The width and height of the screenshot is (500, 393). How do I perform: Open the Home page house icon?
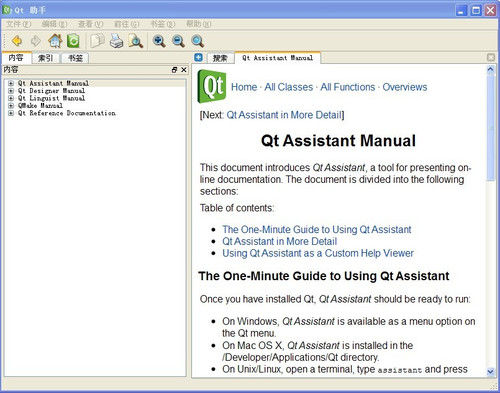coord(55,41)
